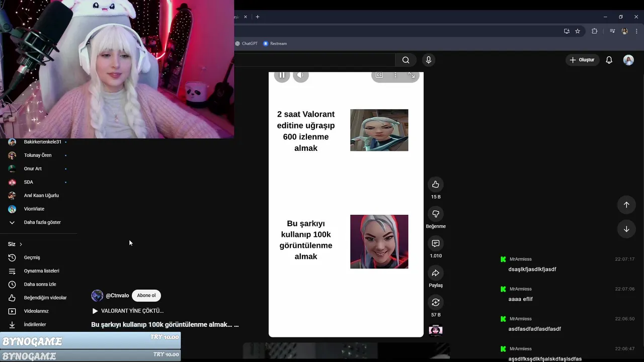Image resolution: width=644 pixels, height=362 pixels.
Task: Restore the browser window size
Action: tap(621, 17)
